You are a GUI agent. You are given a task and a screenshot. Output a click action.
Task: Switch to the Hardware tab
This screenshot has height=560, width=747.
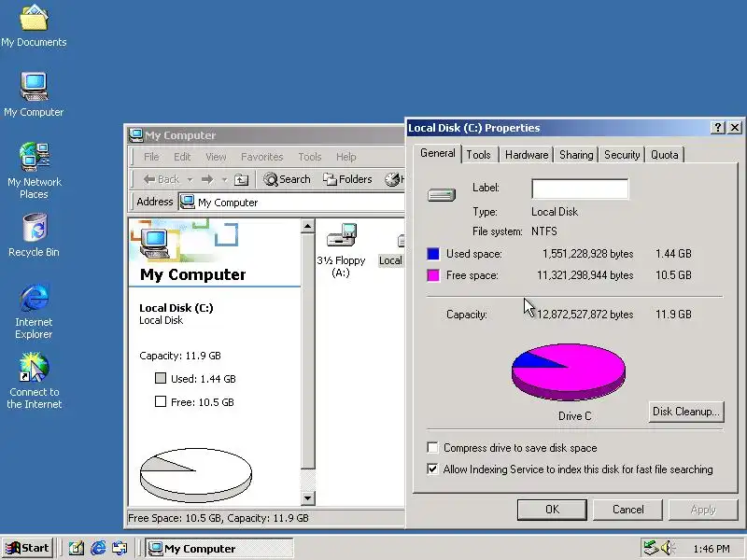pyautogui.click(x=527, y=155)
